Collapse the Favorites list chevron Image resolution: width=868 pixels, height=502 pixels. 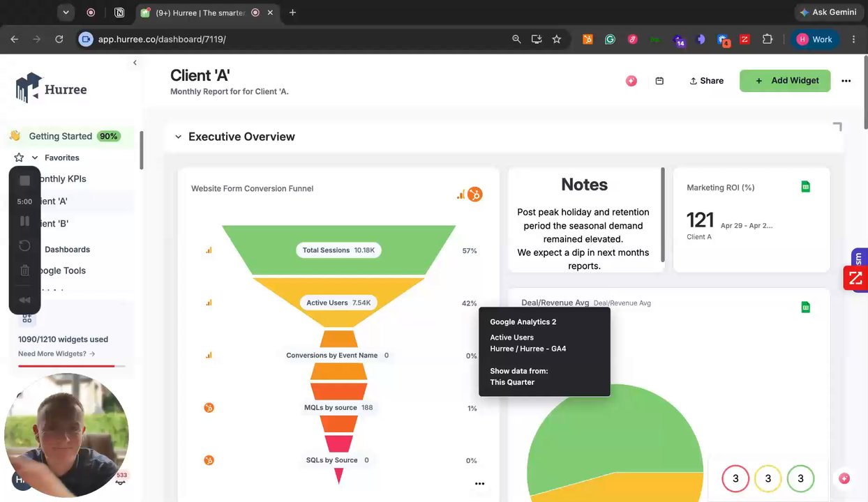(x=35, y=158)
